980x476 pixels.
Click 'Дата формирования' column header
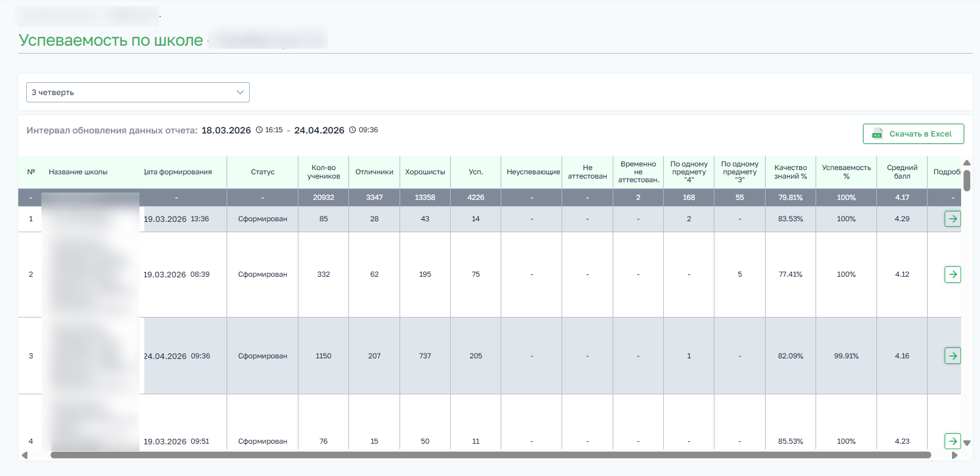(178, 172)
